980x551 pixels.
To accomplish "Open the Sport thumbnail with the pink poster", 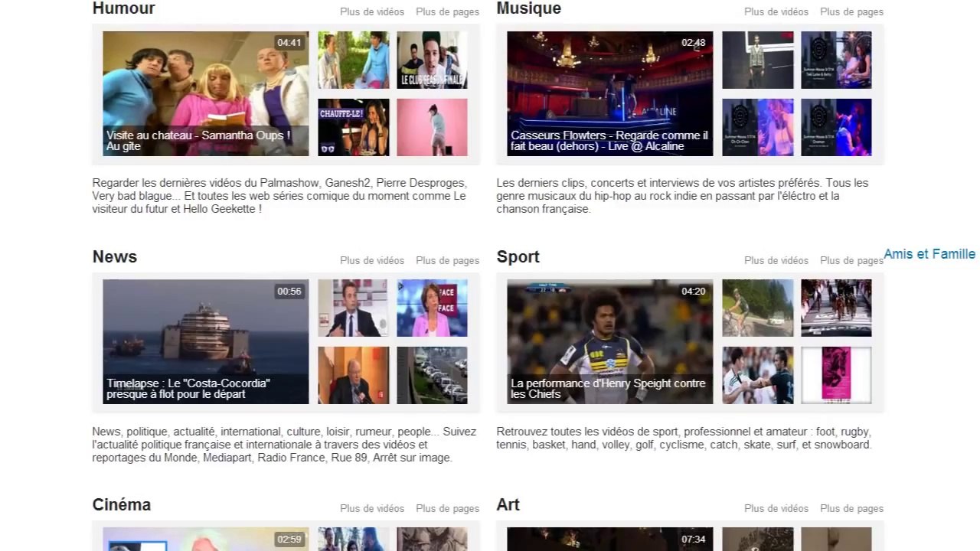I will [836, 375].
